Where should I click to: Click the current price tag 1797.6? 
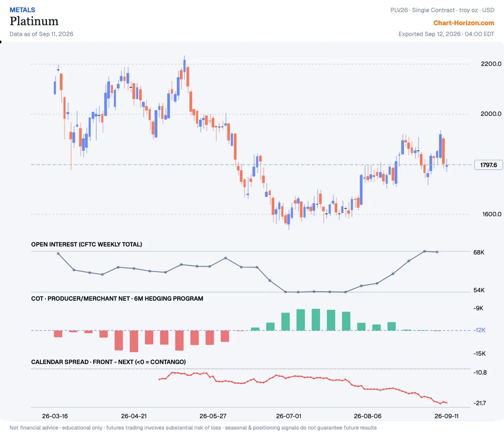click(488, 165)
